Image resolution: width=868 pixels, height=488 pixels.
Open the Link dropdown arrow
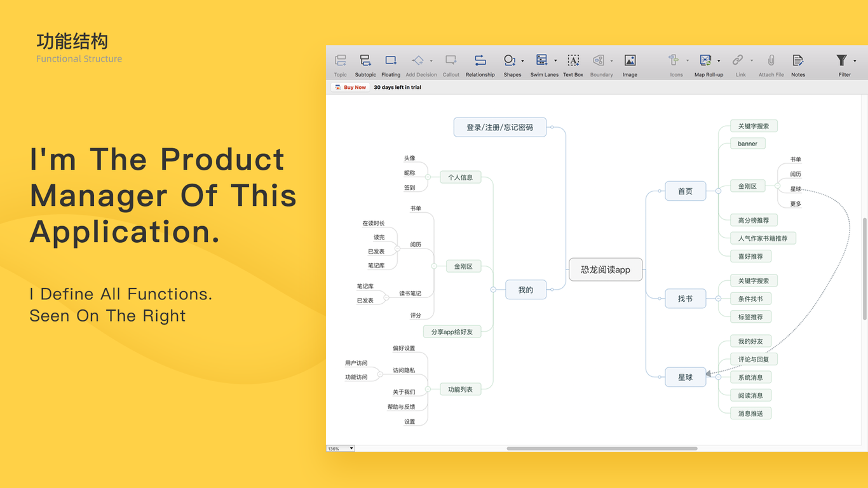[x=752, y=61]
